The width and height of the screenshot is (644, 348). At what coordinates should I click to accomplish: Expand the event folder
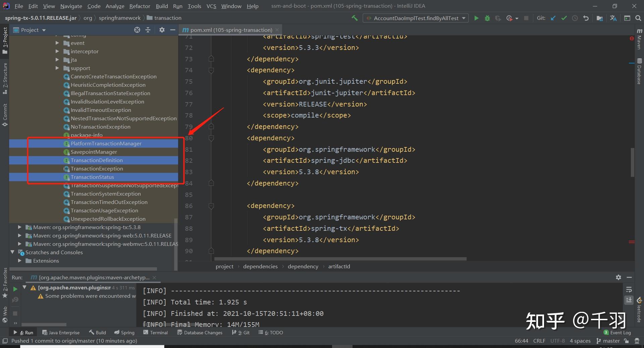(57, 43)
